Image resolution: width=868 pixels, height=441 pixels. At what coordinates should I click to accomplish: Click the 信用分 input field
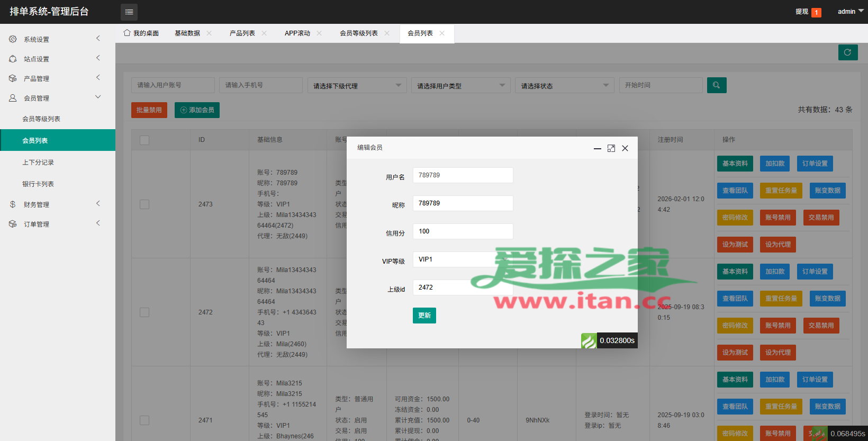[463, 231]
